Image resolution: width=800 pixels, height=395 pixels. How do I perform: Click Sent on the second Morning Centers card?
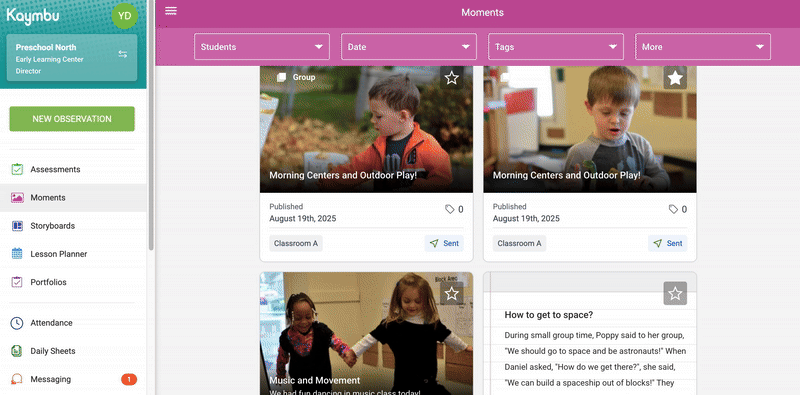[667, 243]
